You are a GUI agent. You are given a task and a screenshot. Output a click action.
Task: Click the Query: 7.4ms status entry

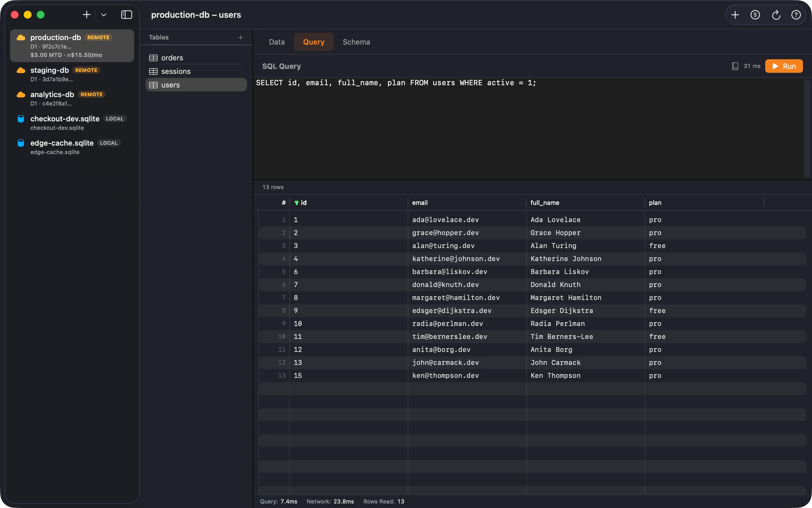click(x=279, y=501)
